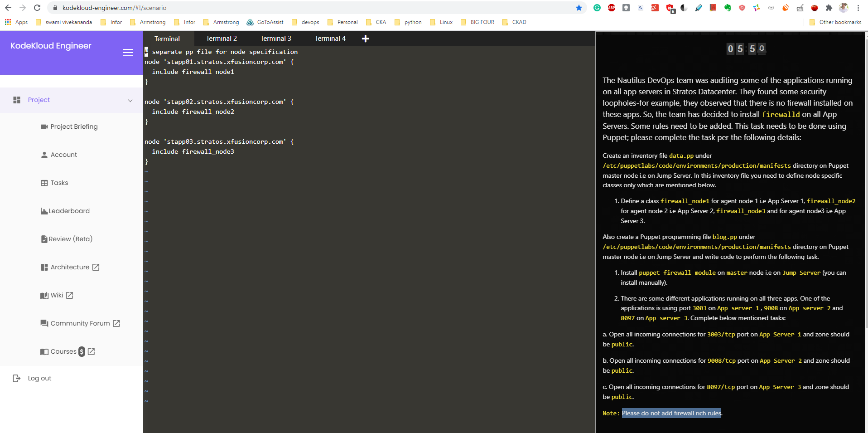Toggle the KodeKloud hamburger sidebar menu
868x433 pixels.
pyautogui.click(x=128, y=53)
